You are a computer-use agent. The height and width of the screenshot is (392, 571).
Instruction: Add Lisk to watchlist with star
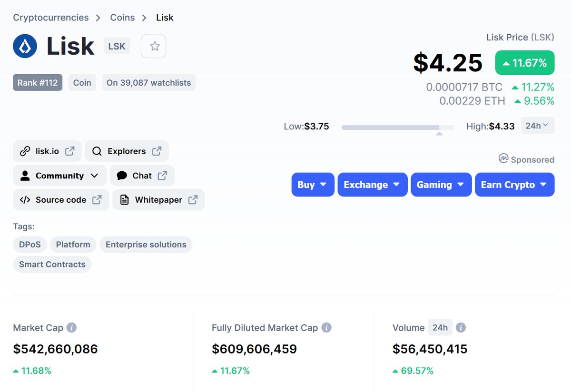(154, 46)
